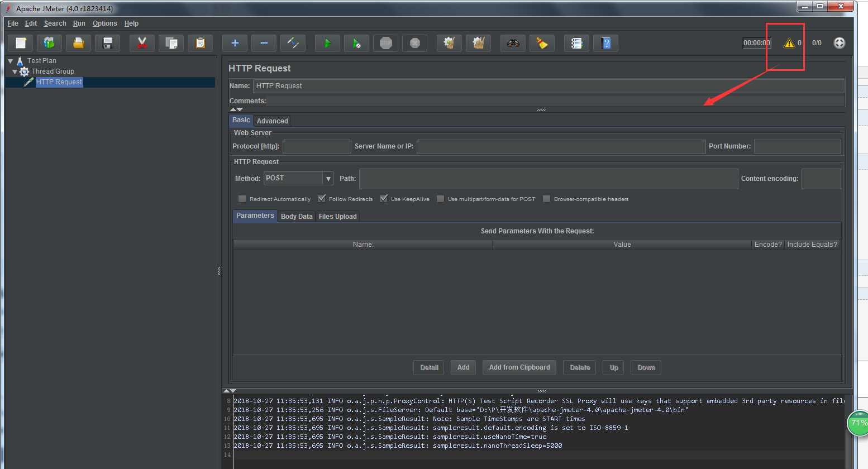Uncheck Use KeepAlive checkbox

(x=383, y=199)
